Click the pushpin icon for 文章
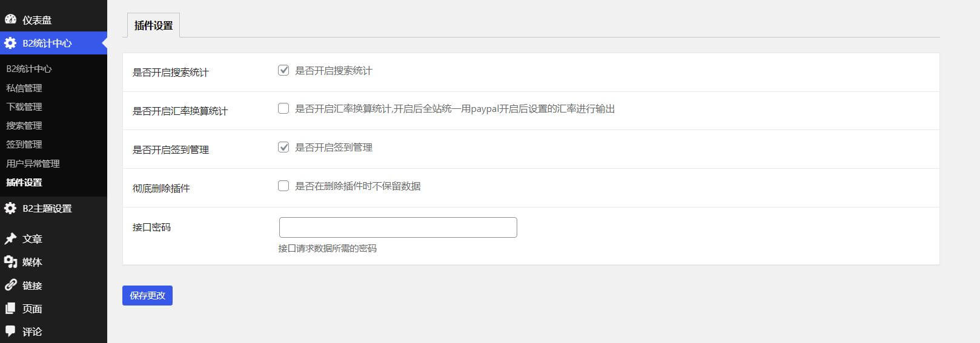Screen dimensions: 980x343 (x=10, y=238)
